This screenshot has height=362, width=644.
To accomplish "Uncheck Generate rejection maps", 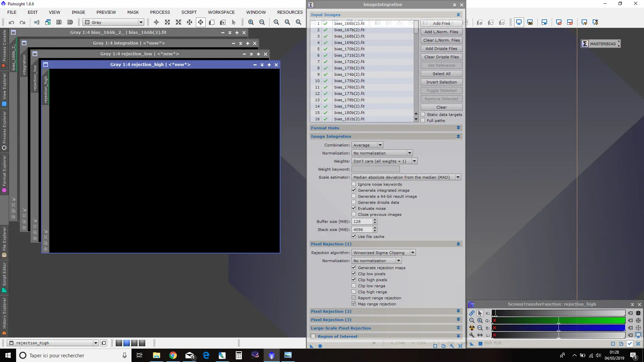I will (x=354, y=267).
